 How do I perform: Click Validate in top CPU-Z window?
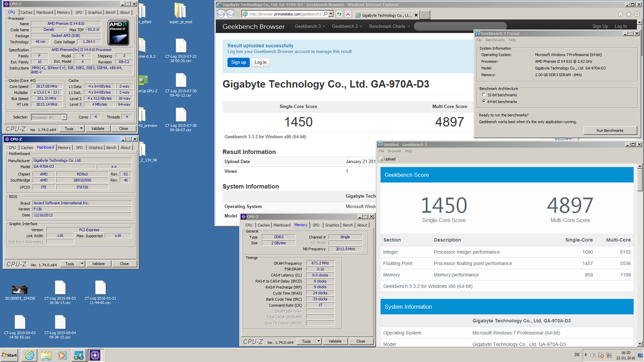pyautogui.click(x=98, y=128)
